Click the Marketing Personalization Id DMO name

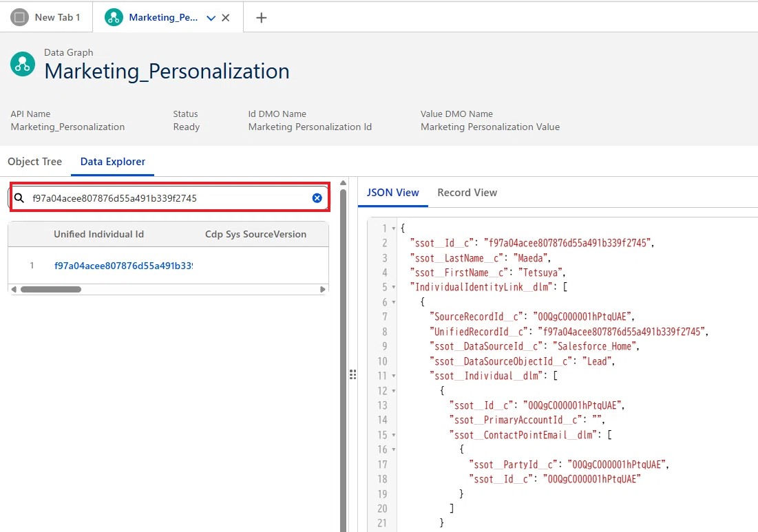(x=310, y=127)
